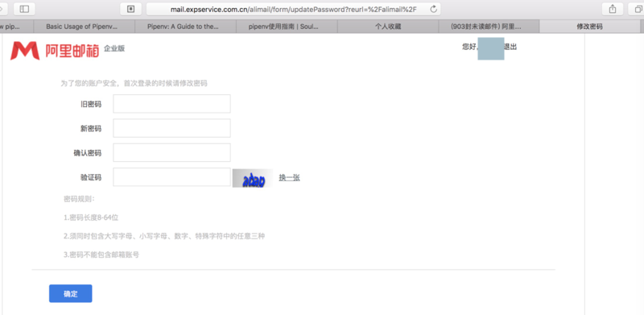The image size is (644, 315).
Task: Click the URL address bar
Action: click(293, 9)
